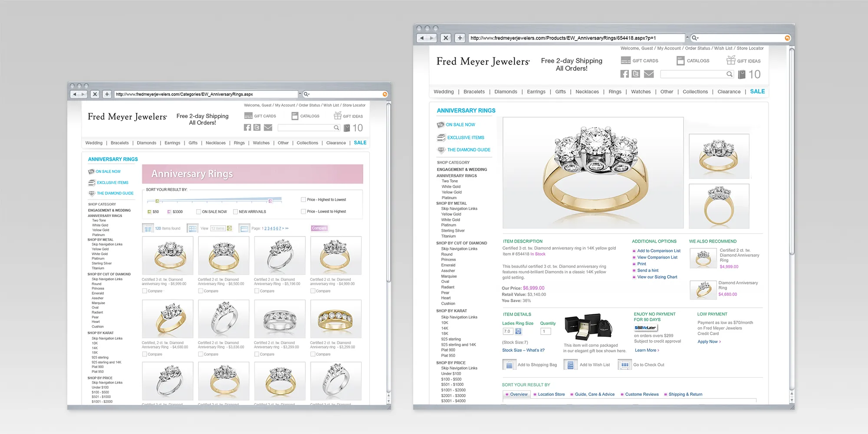868x434 pixels.
Task: Click the Add to Shopping Bag icon
Action: click(509, 365)
